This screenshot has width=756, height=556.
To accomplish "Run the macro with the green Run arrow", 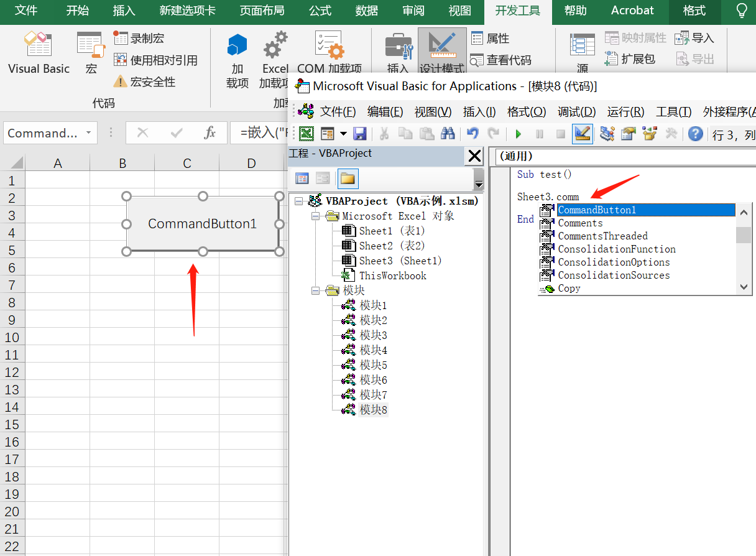I will click(x=518, y=133).
